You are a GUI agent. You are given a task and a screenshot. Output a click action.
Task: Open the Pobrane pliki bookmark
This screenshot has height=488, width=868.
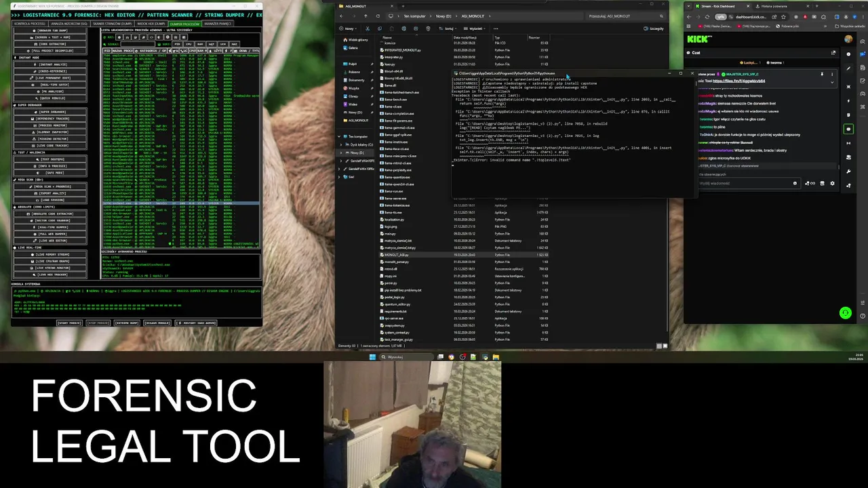787,26
